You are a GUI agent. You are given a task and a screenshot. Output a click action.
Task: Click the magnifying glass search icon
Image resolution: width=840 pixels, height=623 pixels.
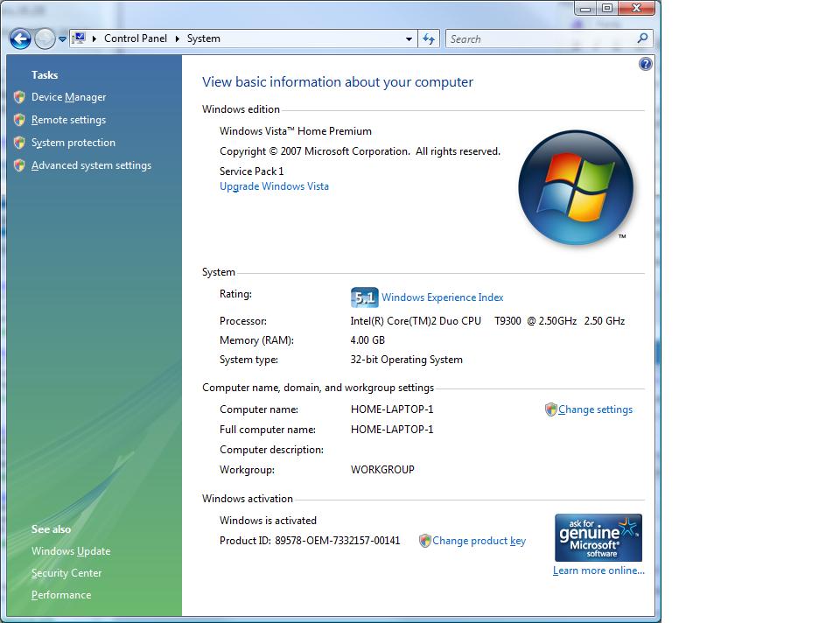point(643,38)
